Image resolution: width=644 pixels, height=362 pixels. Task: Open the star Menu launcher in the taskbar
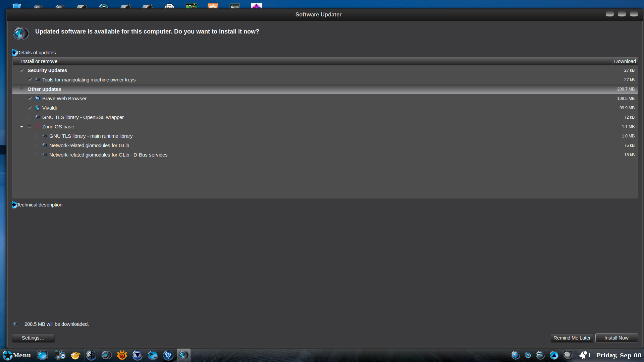(x=17, y=355)
